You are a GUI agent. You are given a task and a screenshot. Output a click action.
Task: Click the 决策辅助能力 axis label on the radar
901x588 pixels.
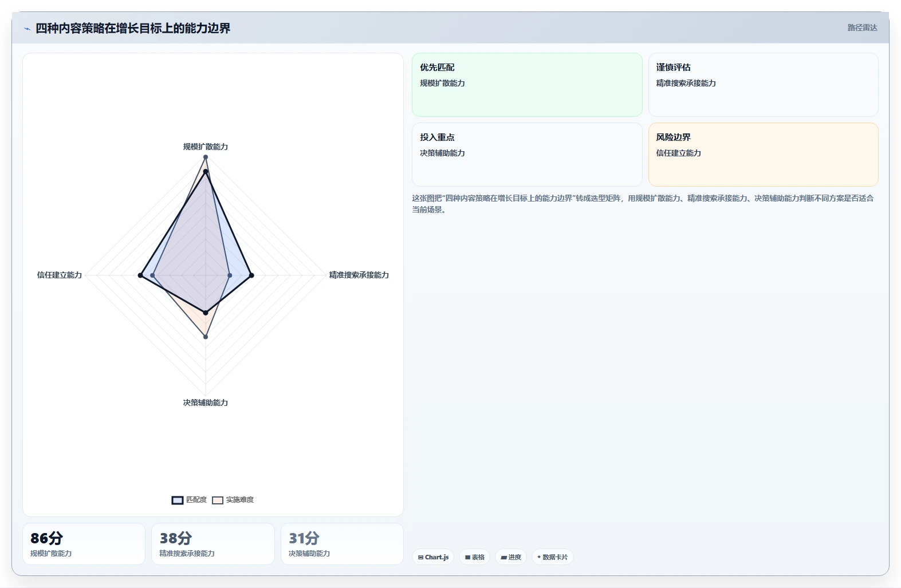click(x=206, y=402)
